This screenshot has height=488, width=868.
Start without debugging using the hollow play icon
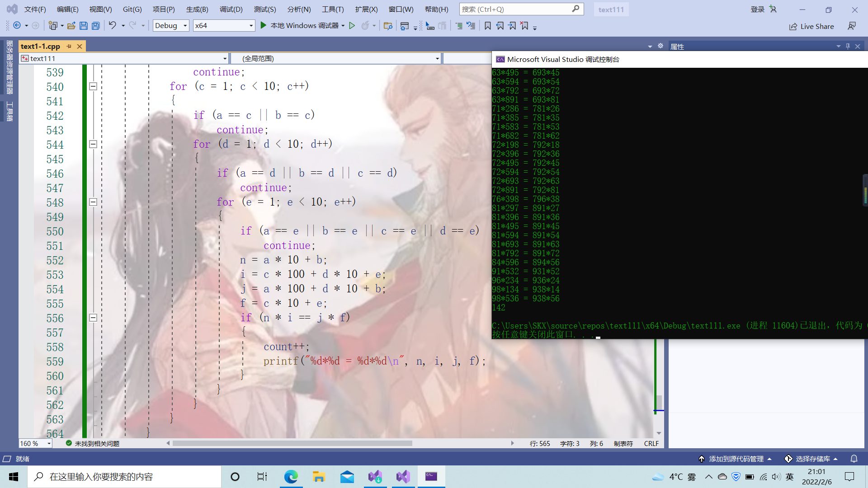[352, 26]
